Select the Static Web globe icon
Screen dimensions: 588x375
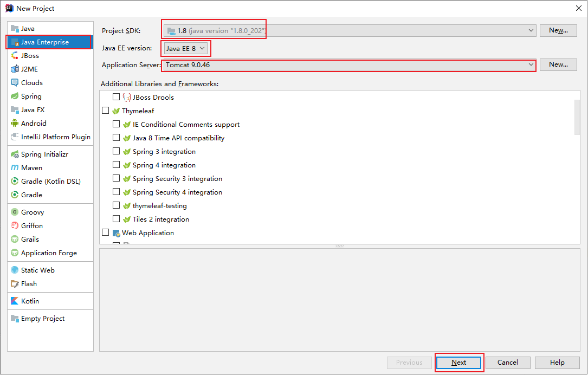pyautogui.click(x=15, y=270)
